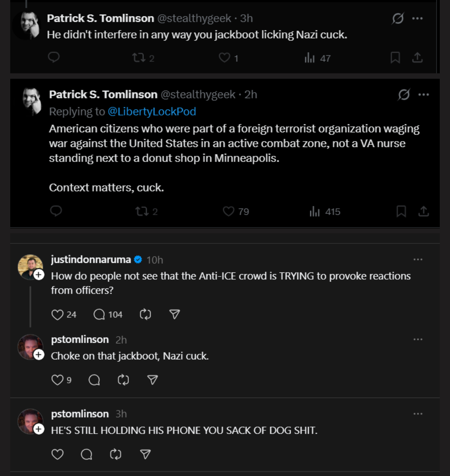Like the "HE'S STILL HOLDING HIS PHONE" post
This screenshot has height=476, width=450.
tap(57, 454)
